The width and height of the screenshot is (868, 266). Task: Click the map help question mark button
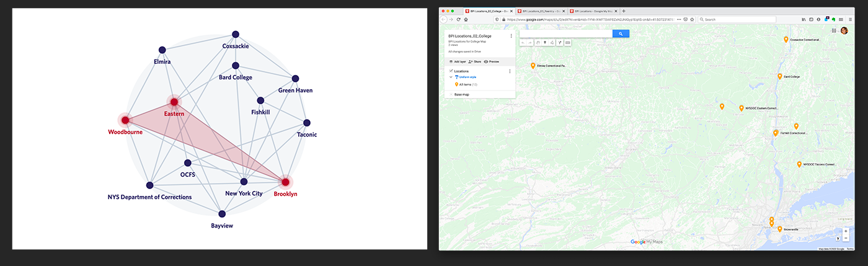tap(838, 239)
